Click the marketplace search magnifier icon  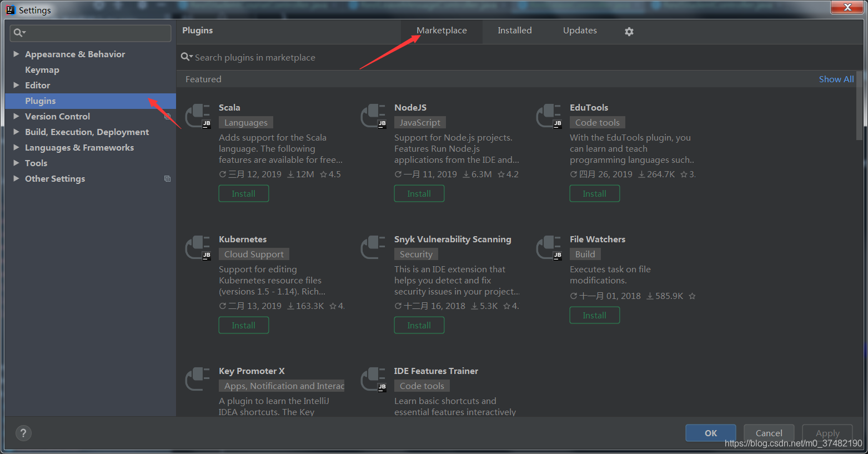click(x=187, y=57)
